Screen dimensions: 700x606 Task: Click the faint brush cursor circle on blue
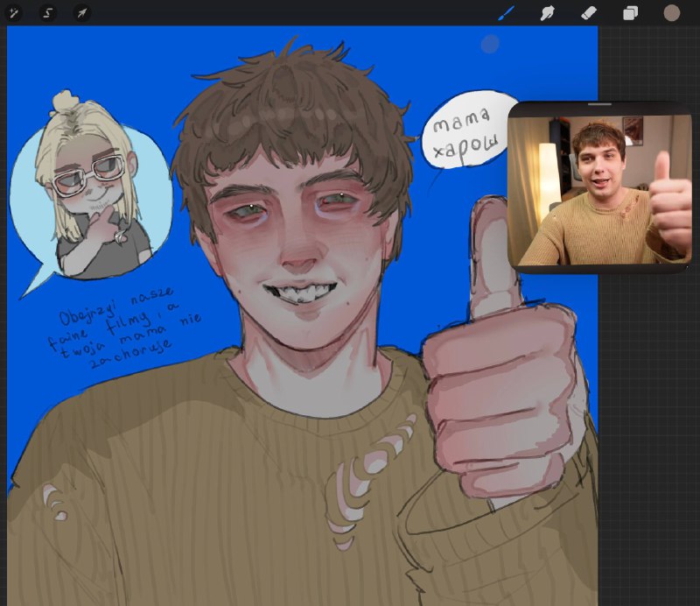(490, 45)
